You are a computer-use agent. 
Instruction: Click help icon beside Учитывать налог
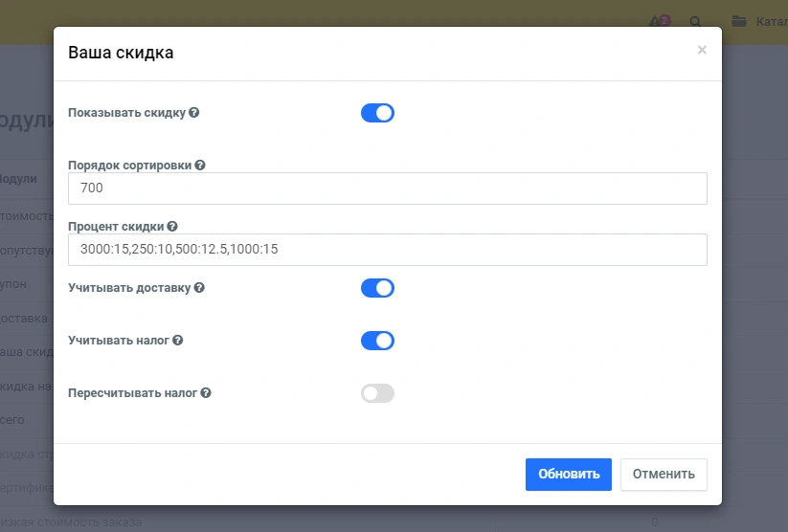tap(178, 340)
